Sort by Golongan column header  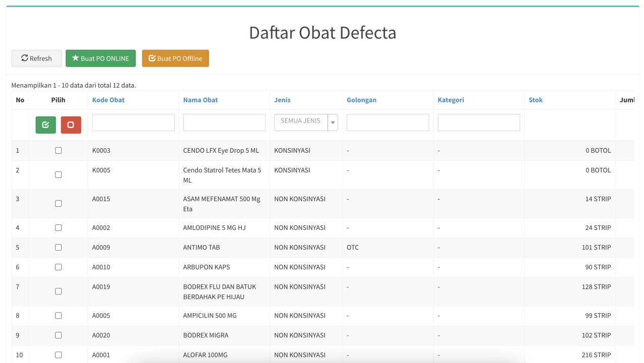361,100
